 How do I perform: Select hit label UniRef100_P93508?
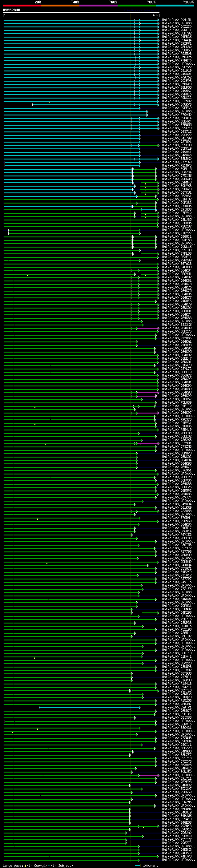177,54
